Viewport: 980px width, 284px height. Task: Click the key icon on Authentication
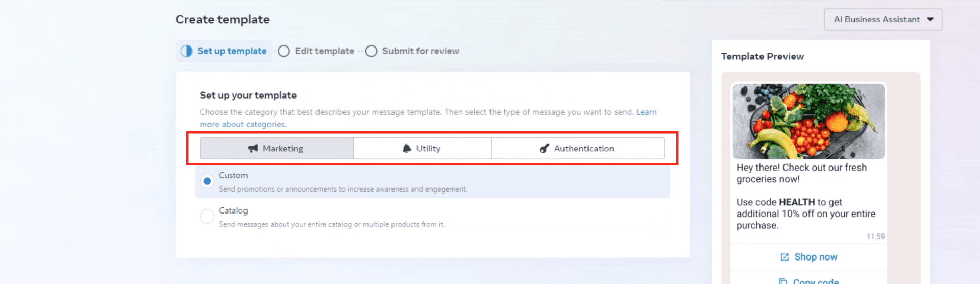pyautogui.click(x=544, y=148)
